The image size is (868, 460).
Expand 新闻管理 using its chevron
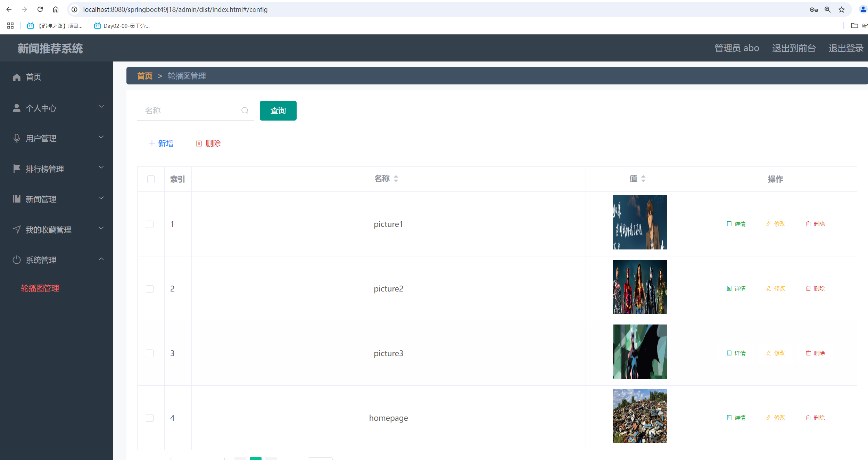(x=101, y=198)
